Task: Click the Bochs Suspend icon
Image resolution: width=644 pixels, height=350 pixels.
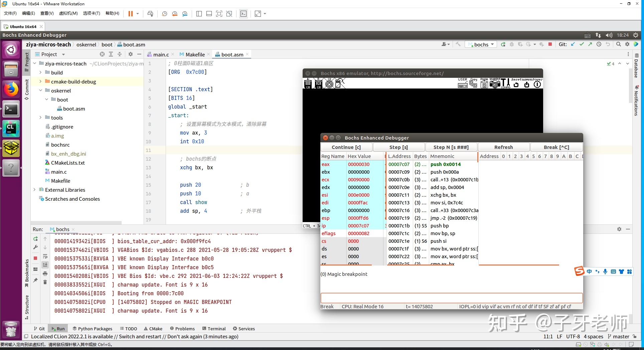Action: pyautogui.click(x=527, y=83)
